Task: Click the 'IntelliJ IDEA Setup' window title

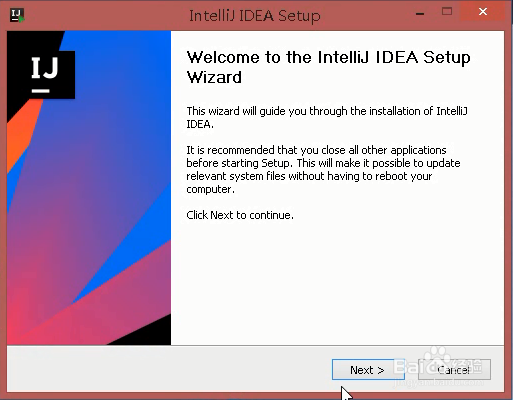Action: coord(255,16)
